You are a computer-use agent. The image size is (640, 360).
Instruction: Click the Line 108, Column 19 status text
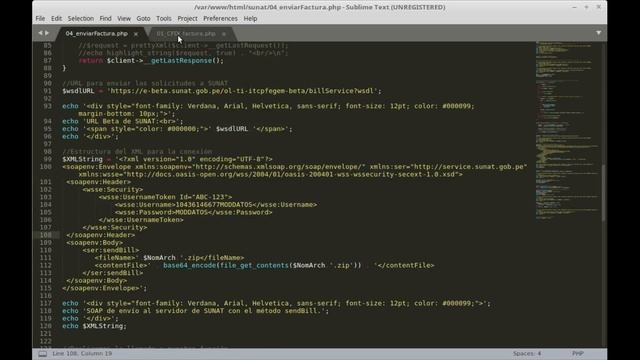pos(82,353)
